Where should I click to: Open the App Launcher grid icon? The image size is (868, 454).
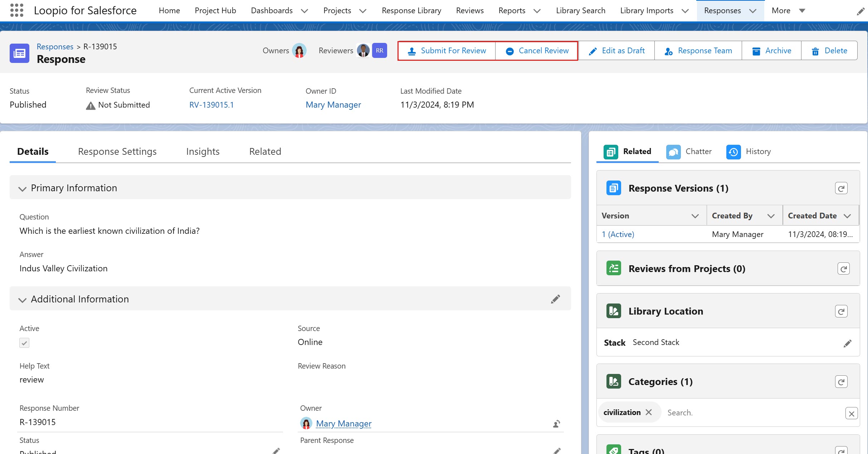[x=17, y=10]
